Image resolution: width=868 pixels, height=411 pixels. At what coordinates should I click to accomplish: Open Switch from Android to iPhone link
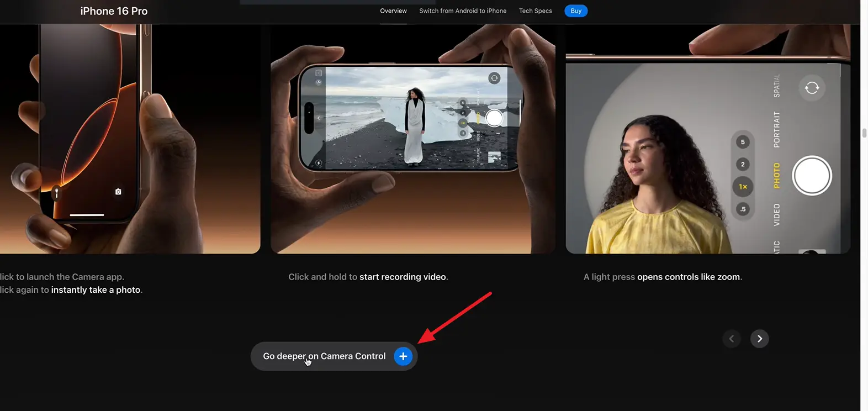pyautogui.click(x=463, y=11)
